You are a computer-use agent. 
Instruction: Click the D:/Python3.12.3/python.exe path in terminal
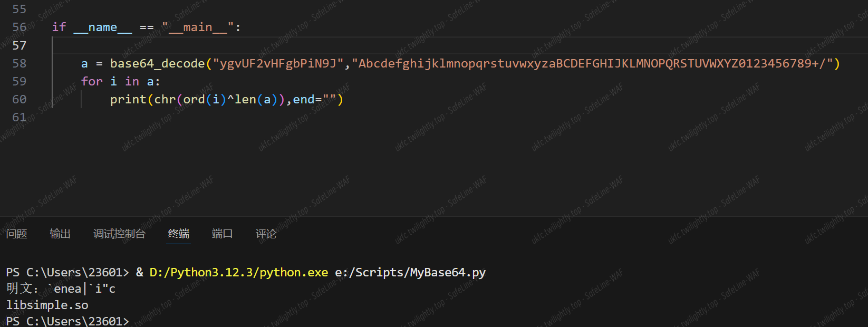[239, 272]
